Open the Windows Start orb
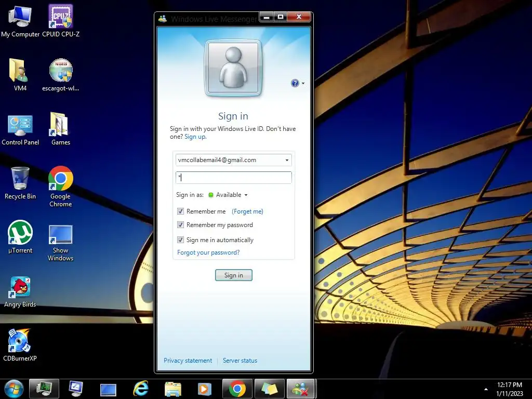 tap(14, 389)
